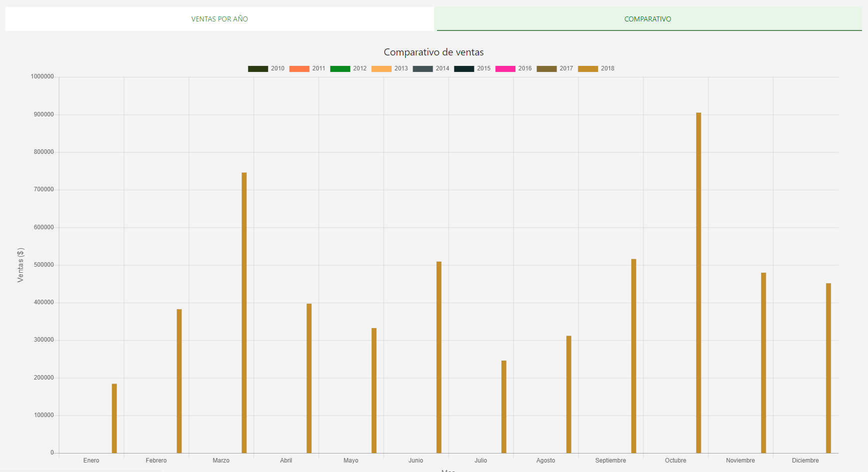
Task: Toggle the 2010 legend series
Action: [266, 68]
